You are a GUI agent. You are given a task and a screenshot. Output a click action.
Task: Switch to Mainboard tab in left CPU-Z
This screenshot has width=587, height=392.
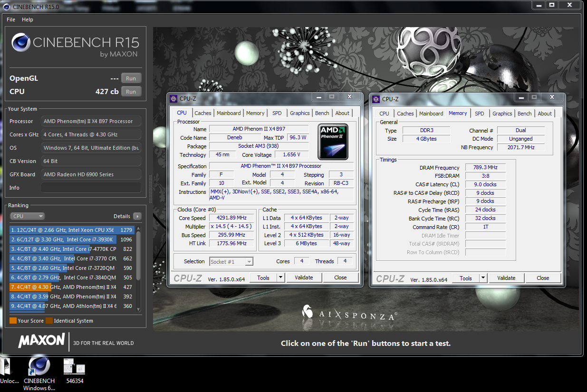[x=229, y=113]
